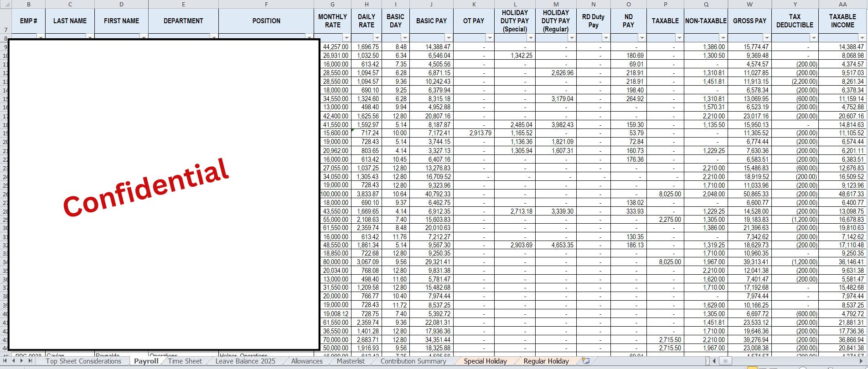This screenshot has width=868, height=369.
Task: Open TAXABLE column filter dropdown
Action: click(680, 38)
